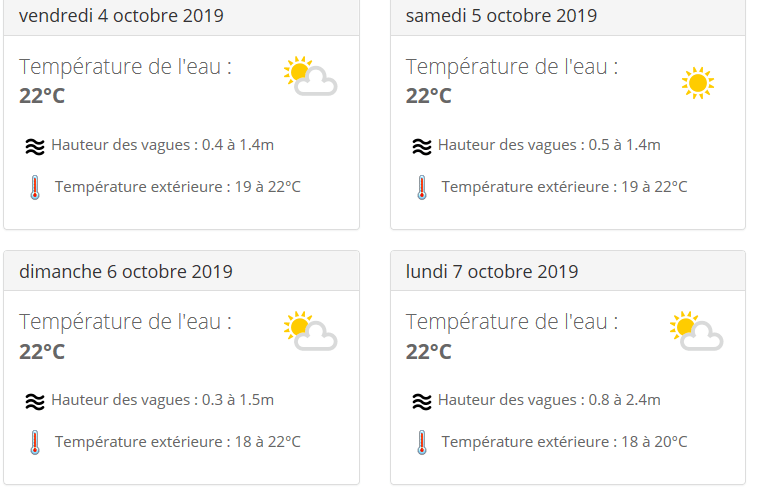The image size is (761, 492).
Task: Click the partly cloudy icon for lundi 7 octobre
Action: click(x=696, y=331)
